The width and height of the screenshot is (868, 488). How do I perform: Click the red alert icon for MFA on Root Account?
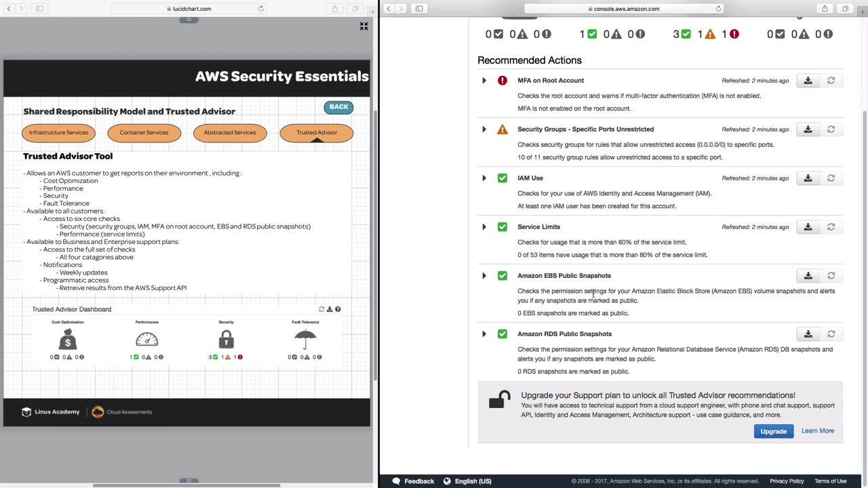tap(502, 81)
